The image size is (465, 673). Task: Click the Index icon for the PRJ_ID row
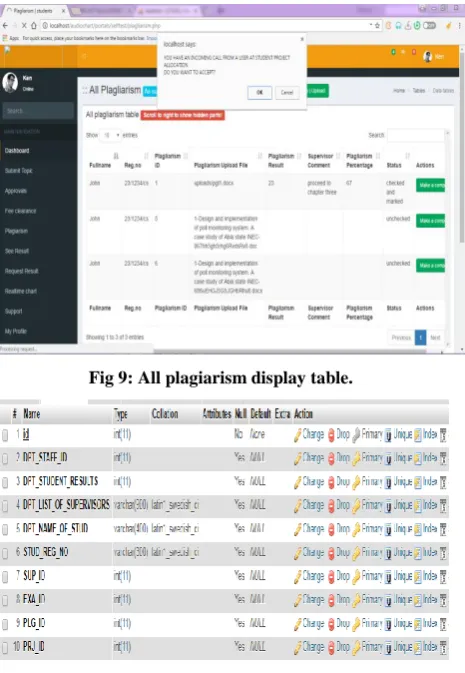418,648
